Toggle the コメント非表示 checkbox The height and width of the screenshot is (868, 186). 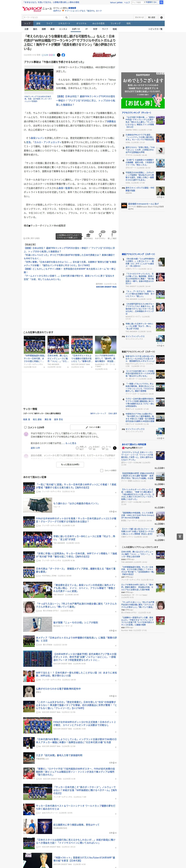point(102,470)
